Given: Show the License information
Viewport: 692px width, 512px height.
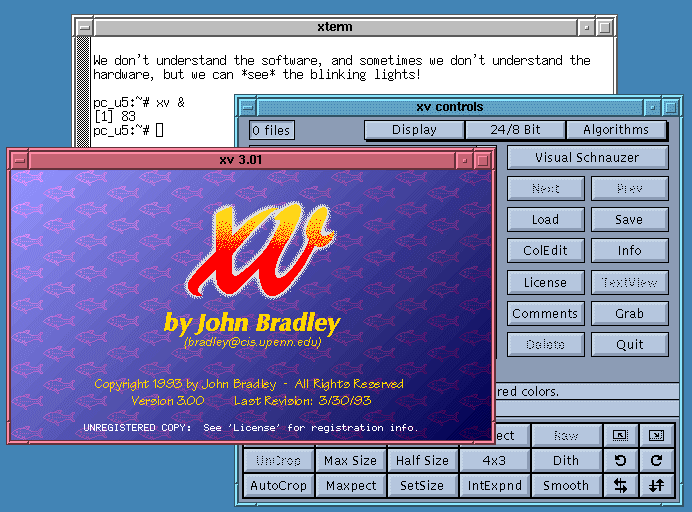Looking at the screenshot, I should click(546, 282).
